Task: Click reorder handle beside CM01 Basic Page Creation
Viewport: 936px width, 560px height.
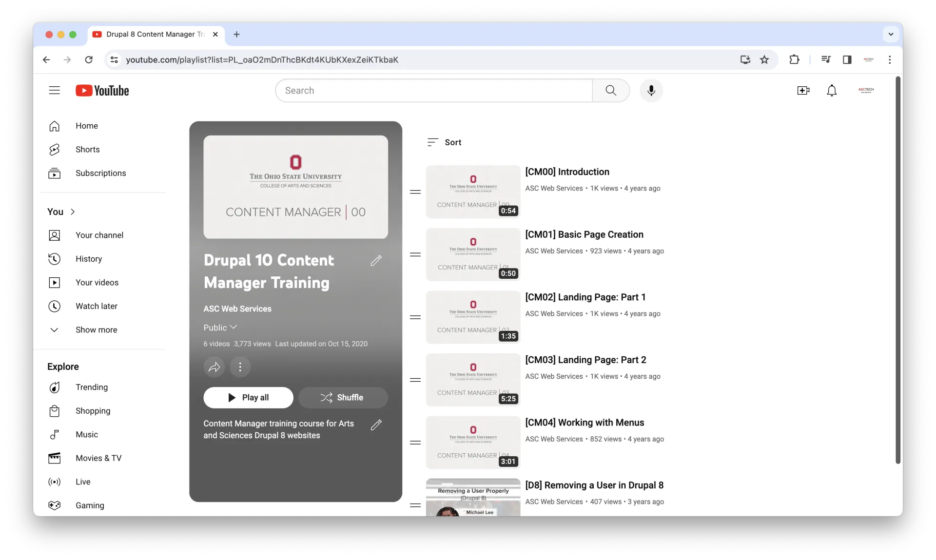Action: pos(415,254)
